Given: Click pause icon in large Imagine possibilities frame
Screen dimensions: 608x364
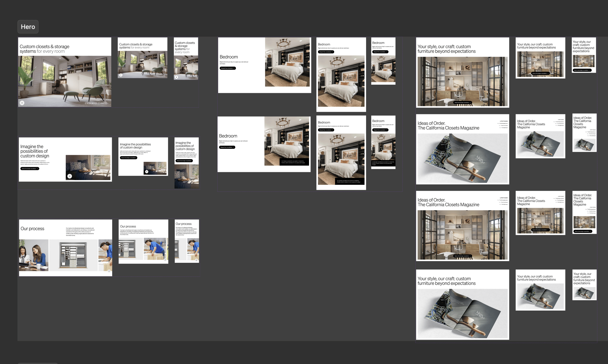Looking at the screenshot, I should (x=70, y=176).
